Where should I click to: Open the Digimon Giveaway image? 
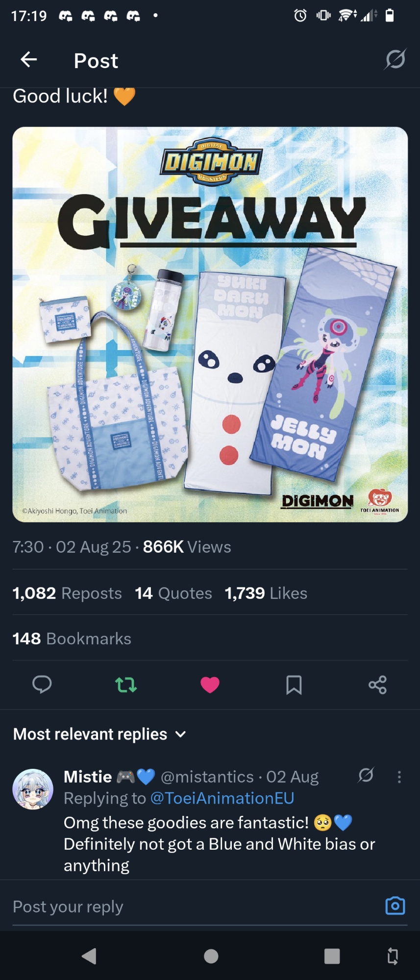(210, 324)
